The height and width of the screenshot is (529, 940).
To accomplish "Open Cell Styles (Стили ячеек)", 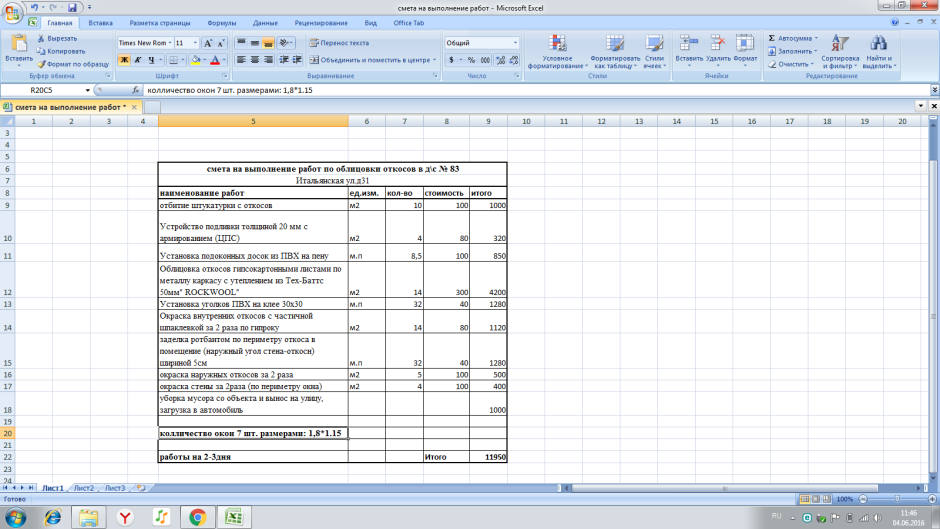I will (654, 52).
